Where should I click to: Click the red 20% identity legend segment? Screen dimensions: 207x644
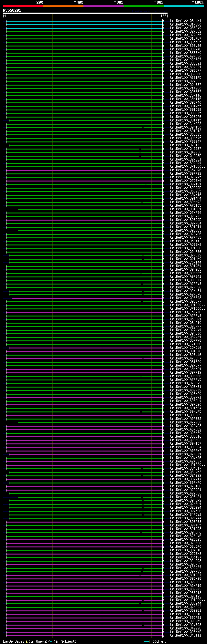23,6
